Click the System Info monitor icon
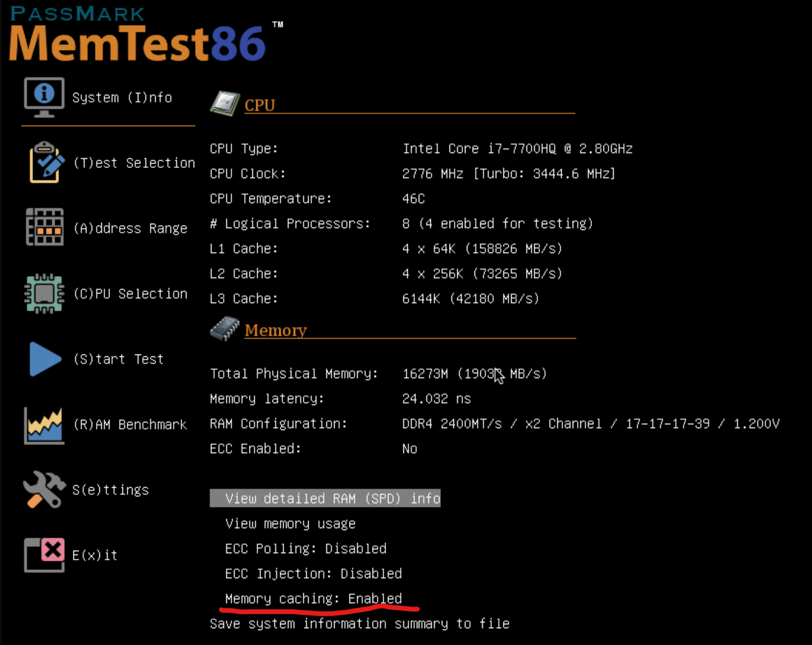The width and height of the screenshot is (812, 645). pos(44,97)
